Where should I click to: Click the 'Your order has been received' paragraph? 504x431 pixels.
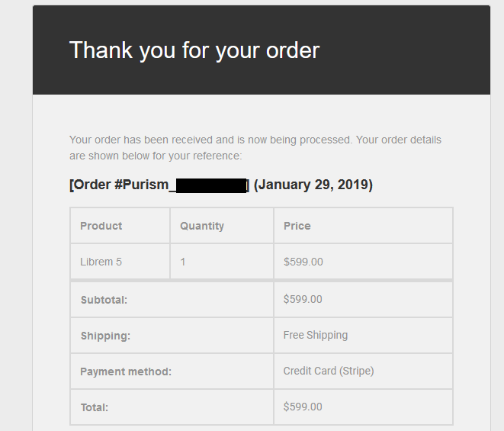pyautogui.click(x=255, y=148)
